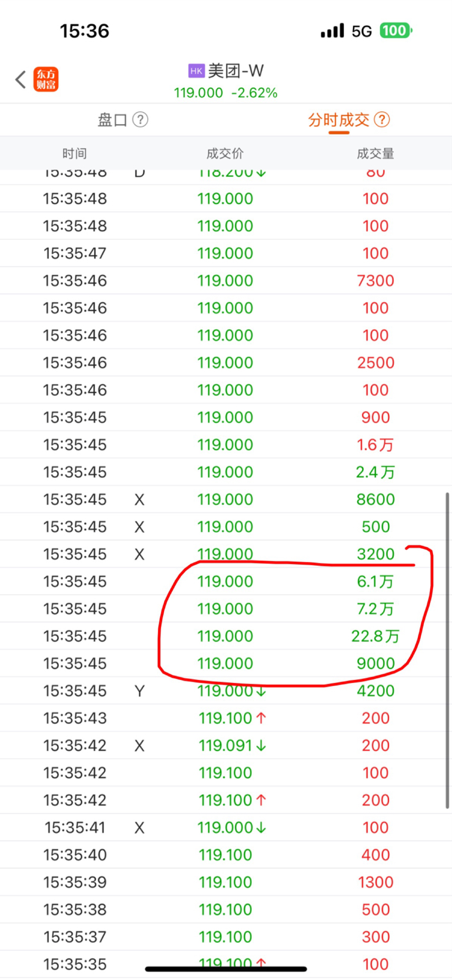The image size is (452, 980).
Task: Tap the 15:35:37 trade with volume 300
Action: 226,937
